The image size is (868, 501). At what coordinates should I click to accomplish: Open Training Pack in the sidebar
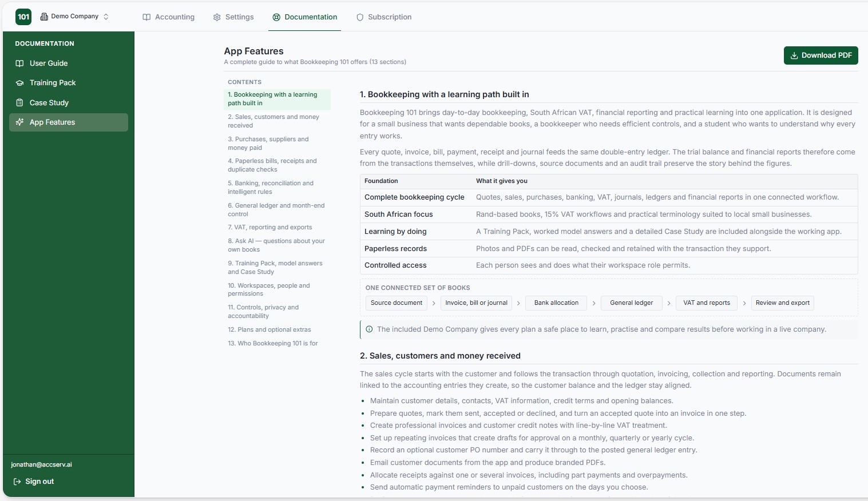click(x=69, y=83)
